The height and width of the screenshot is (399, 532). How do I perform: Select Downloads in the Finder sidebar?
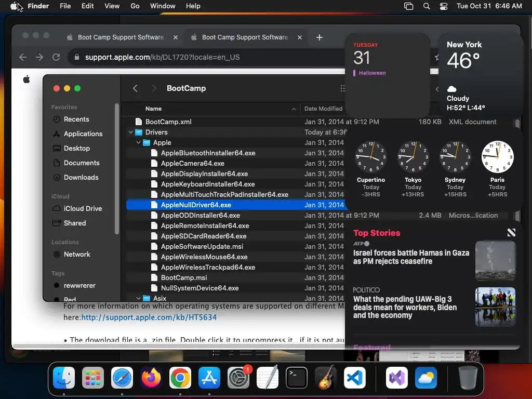pyautogui.click(x=81, y=178)
